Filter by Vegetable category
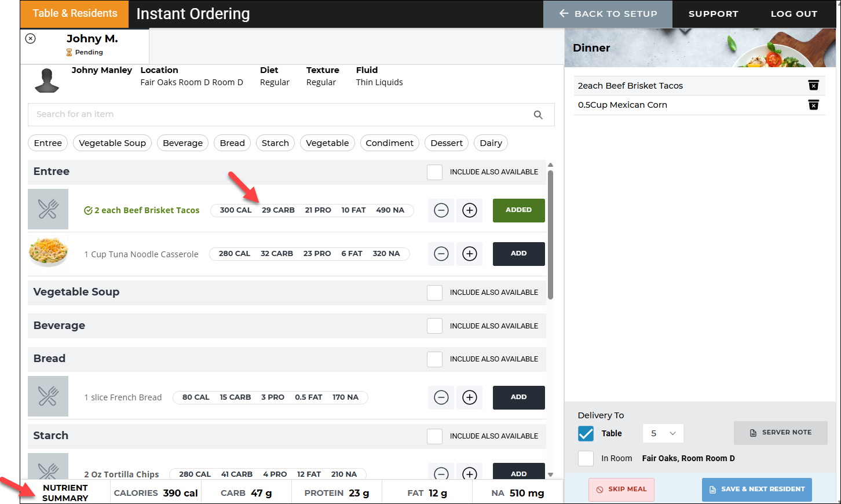 [327, 143]
